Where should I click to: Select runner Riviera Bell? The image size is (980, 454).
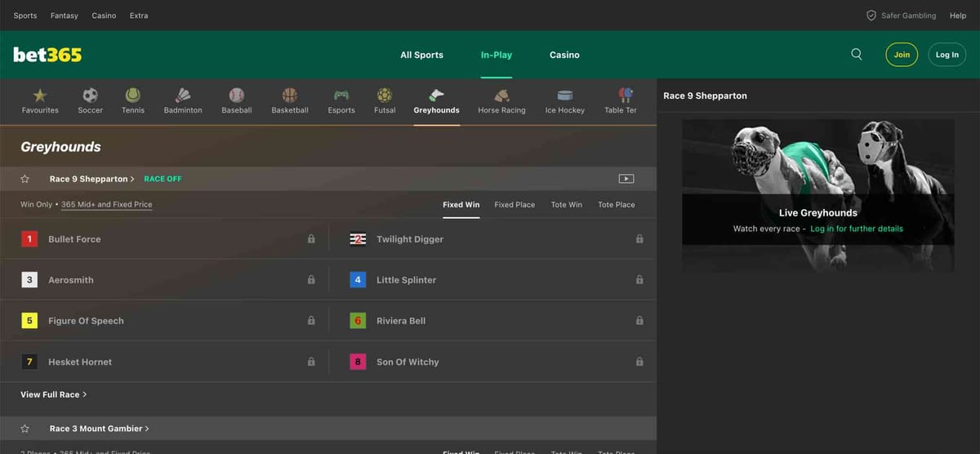[401, 321]
